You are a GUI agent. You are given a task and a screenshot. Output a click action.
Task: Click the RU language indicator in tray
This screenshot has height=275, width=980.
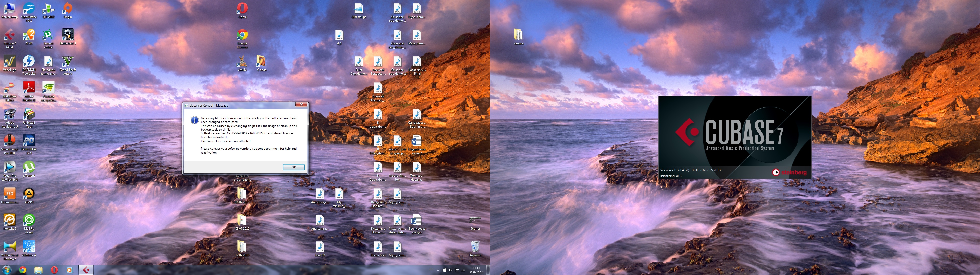(x=431, y=270)
